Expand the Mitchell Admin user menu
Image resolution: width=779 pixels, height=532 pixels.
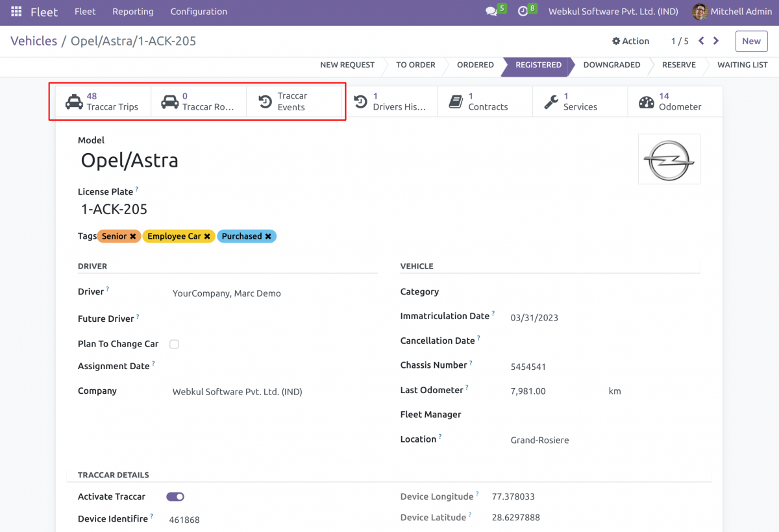pyautogui.click(x=732, y=12)
